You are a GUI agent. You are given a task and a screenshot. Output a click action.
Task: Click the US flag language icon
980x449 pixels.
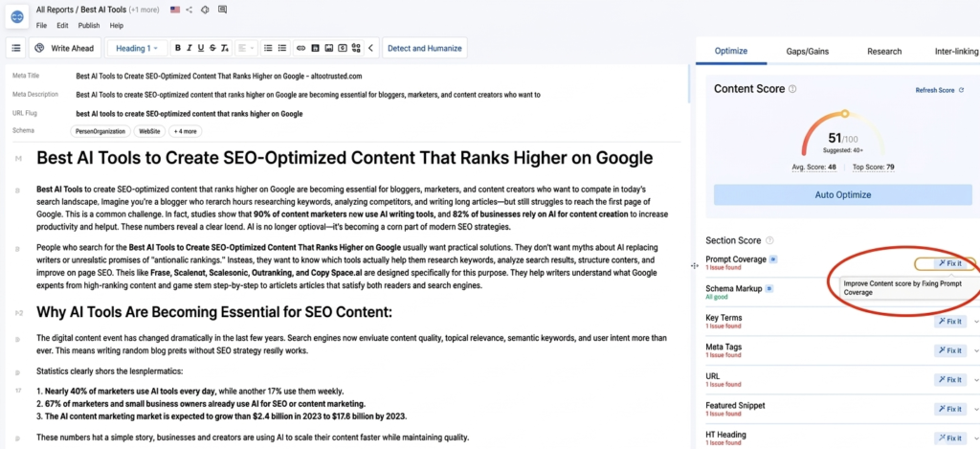[175, 10]
